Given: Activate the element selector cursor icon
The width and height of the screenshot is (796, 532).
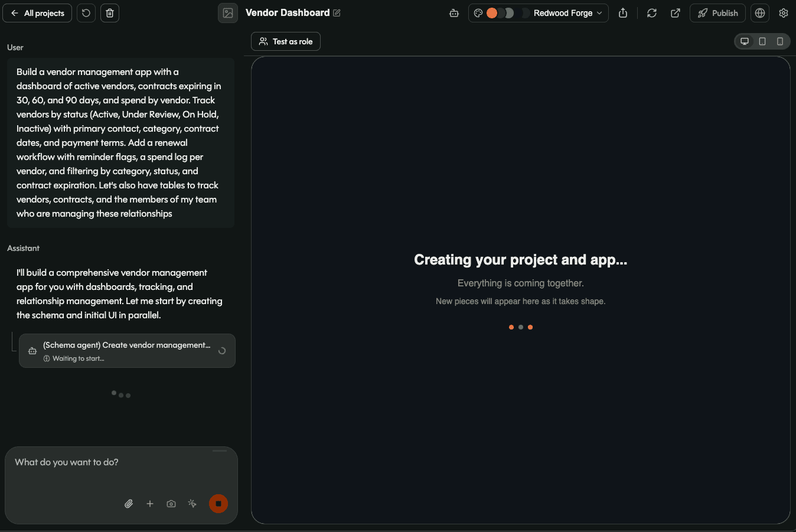Looking at the screenshot, I should coord(193,504).
